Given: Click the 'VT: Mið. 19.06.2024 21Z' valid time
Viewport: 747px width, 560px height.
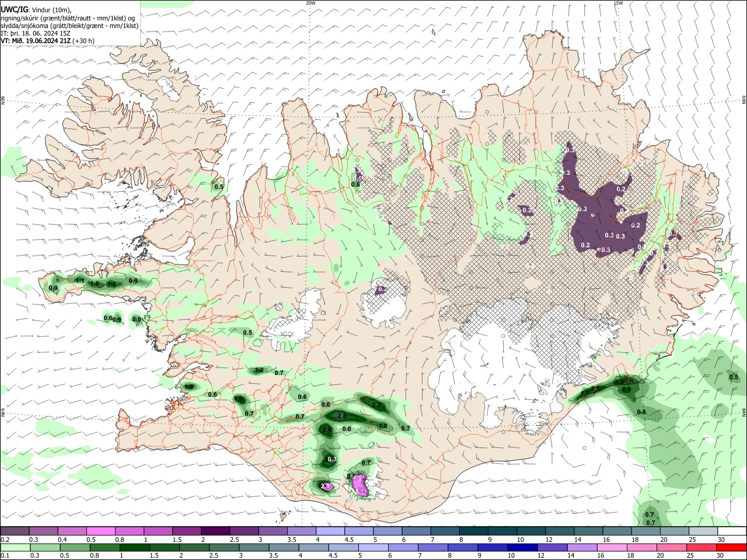Looking at the screenshot, I should click(x=36, y=41).
